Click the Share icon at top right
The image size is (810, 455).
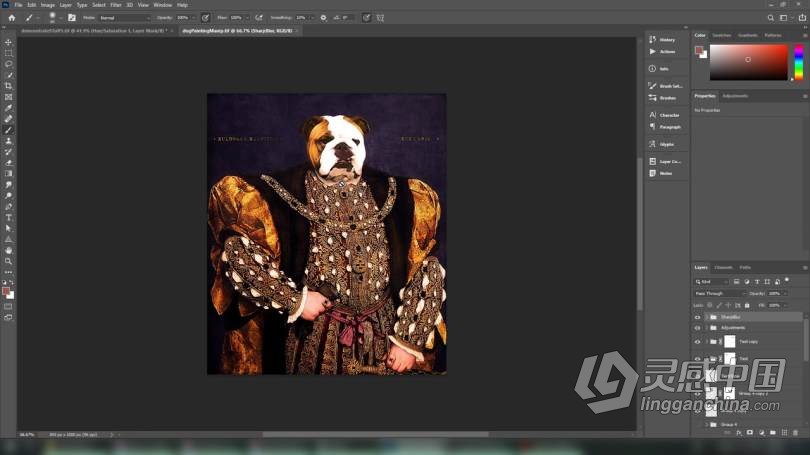[x=802, y=18]
